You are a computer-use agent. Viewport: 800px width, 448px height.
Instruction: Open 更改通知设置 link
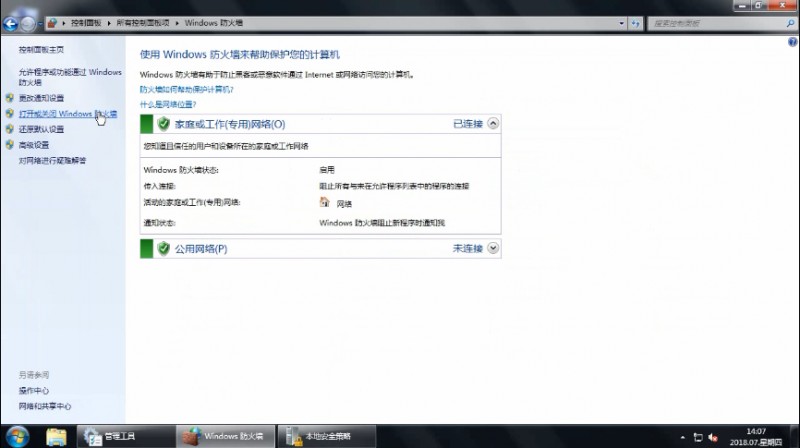point(41,98)
